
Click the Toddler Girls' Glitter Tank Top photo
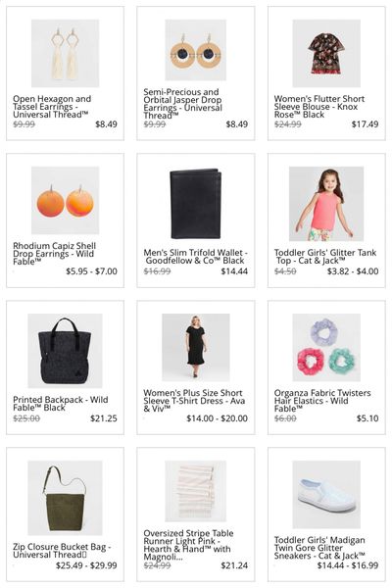pyautogui.click(x=326, y=204)
